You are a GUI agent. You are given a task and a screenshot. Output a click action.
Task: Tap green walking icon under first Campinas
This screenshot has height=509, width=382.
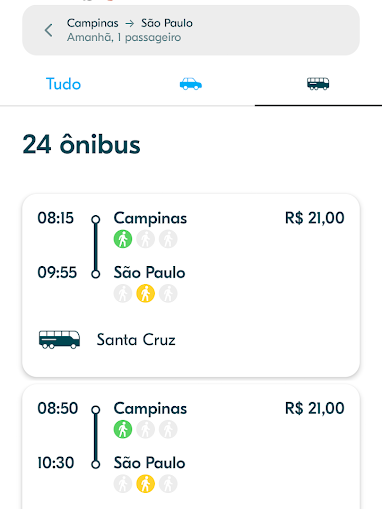[123, 239]
